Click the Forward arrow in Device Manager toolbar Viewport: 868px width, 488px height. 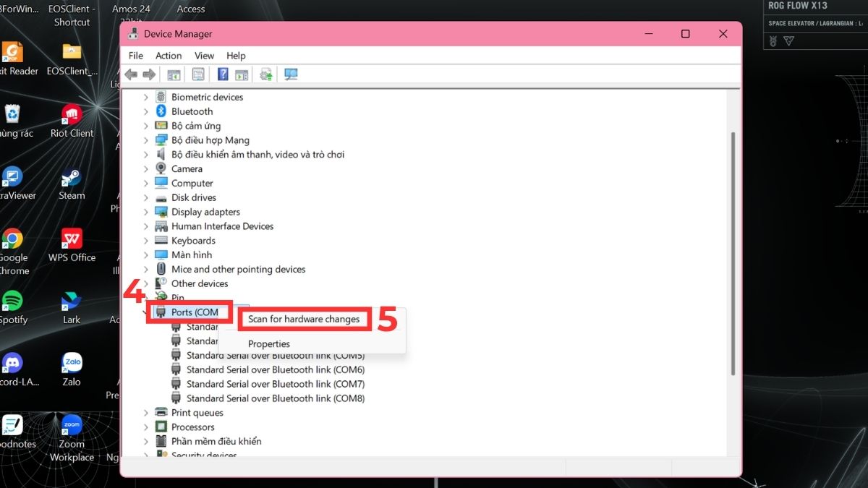click(149, 74)
